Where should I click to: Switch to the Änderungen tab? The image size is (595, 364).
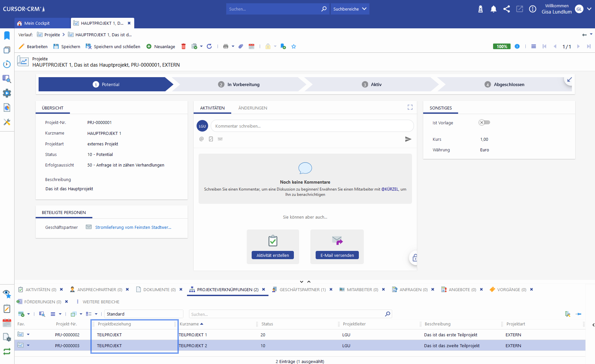click(253, 108)
